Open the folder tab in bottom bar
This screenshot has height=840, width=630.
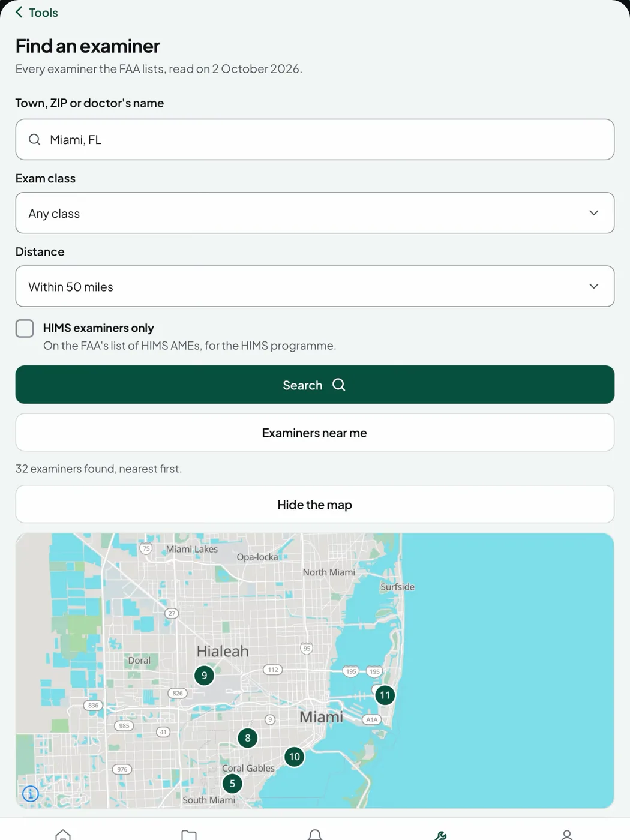coord(189,835)
